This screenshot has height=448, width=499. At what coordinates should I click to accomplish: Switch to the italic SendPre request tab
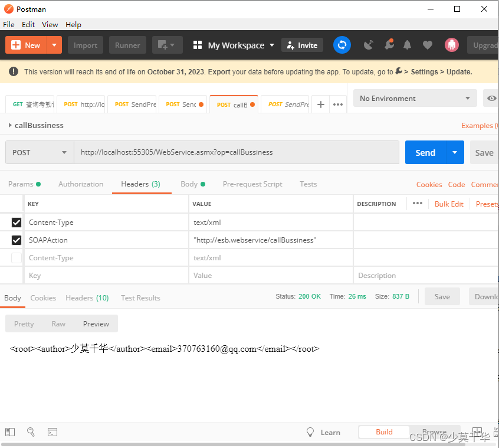pyautogui.click(x=285, y=104)
